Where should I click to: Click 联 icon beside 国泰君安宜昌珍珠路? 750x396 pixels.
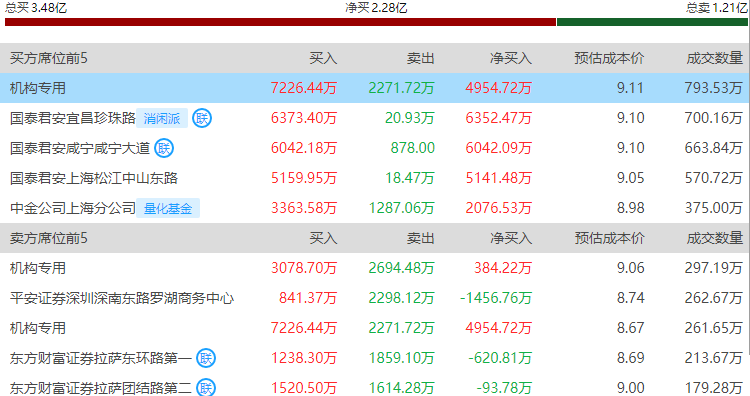[202, 118]
